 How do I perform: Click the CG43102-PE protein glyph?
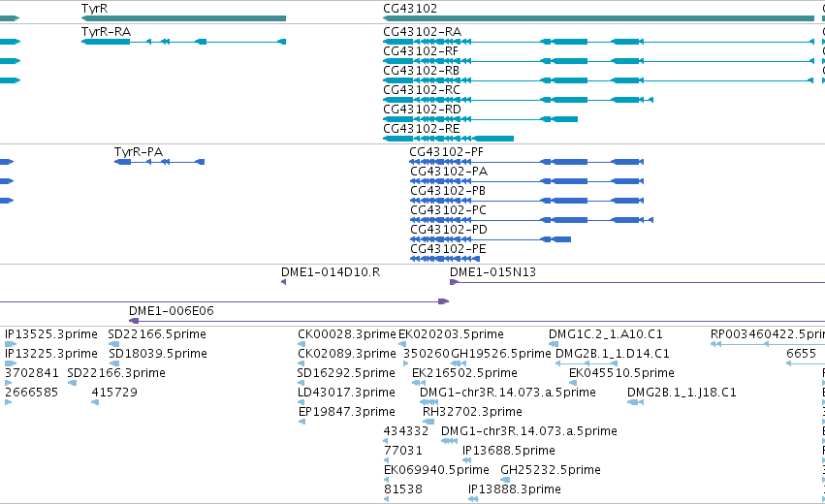tap(445, 259)
